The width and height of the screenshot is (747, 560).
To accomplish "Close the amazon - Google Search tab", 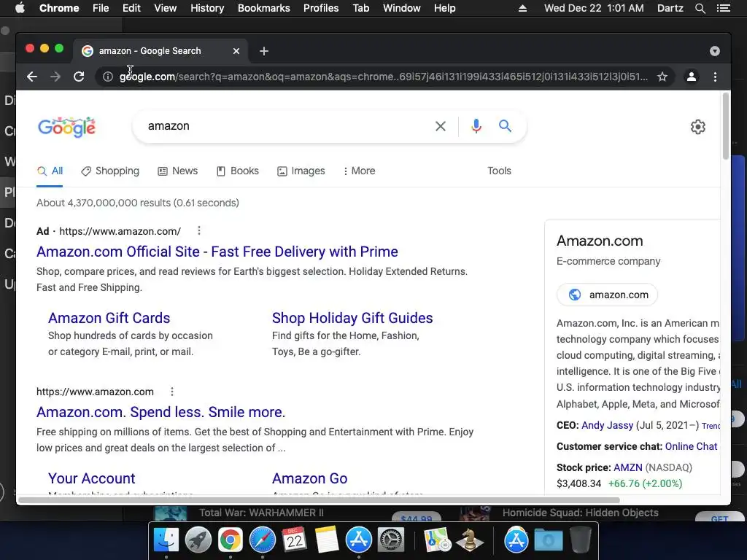I will 236,51.
